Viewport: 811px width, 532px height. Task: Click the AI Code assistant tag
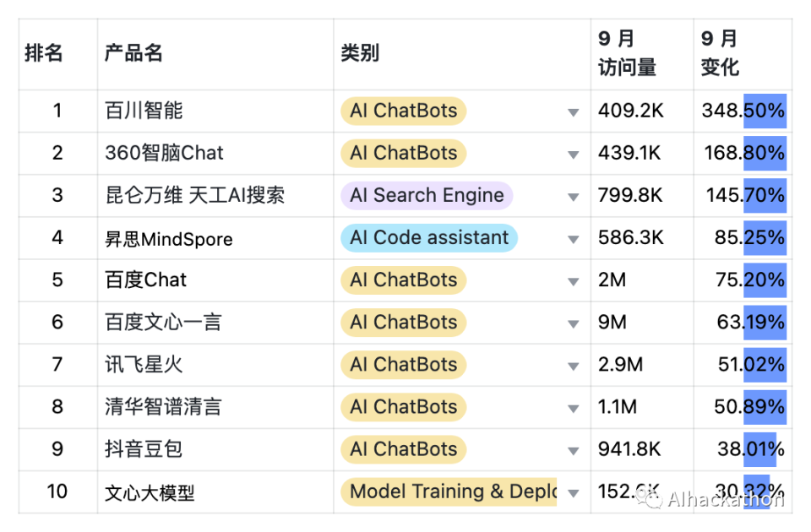point(429,238)
